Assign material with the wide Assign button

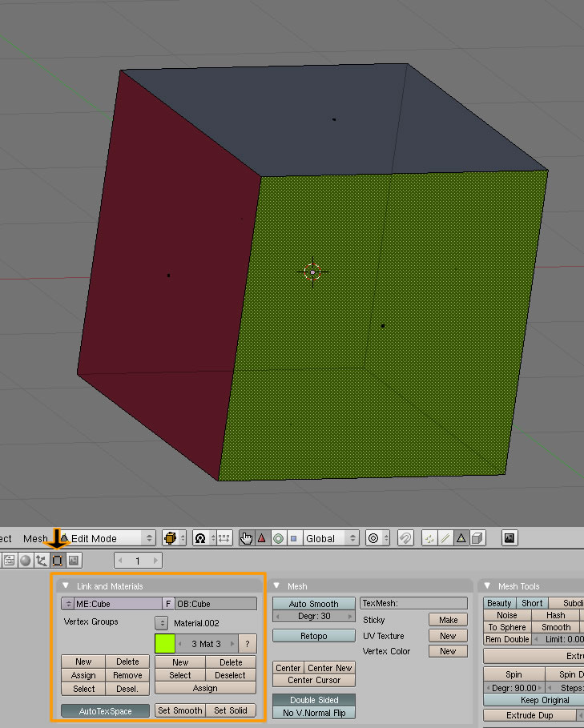tap(205, 688)
